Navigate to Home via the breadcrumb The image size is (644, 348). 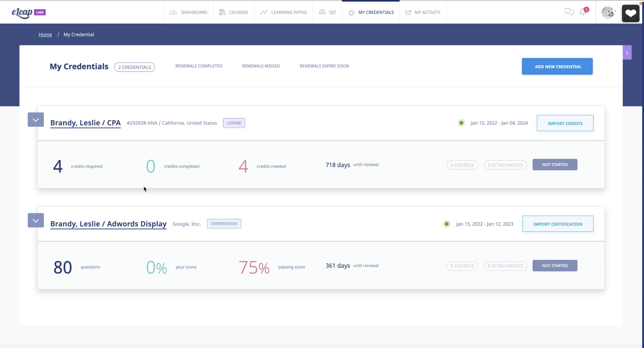pyautogui.click(x=45, y=34)
